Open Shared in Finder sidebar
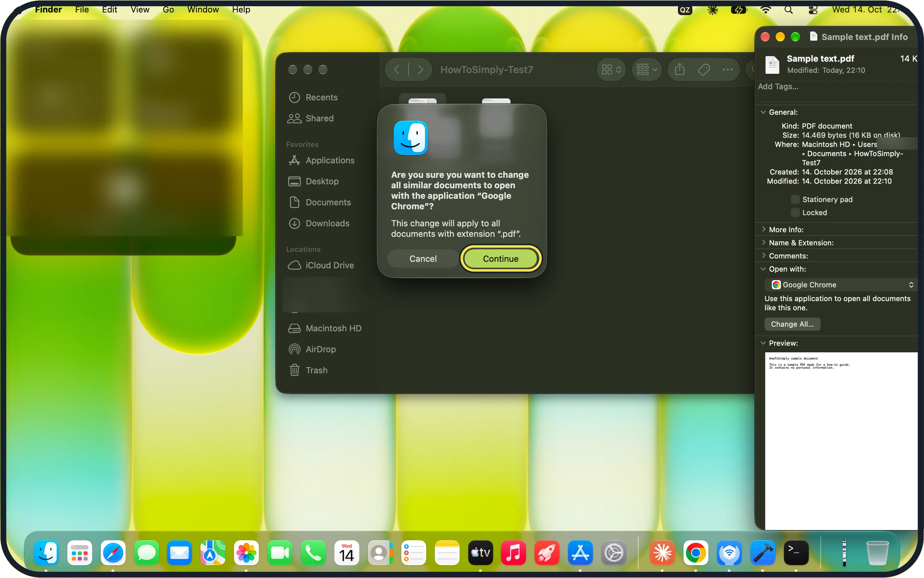 (310, 118)
